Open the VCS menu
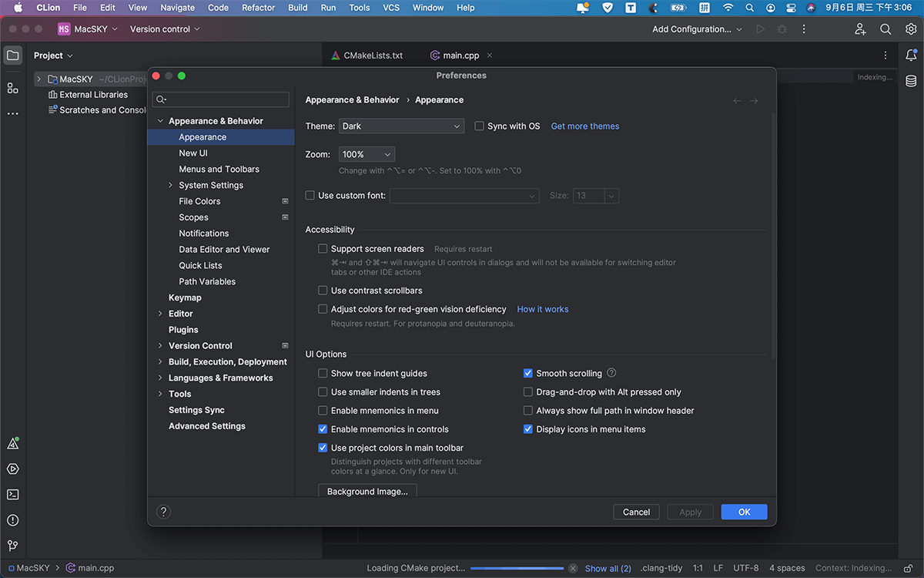The image size is (924, 578). [391, 8]
